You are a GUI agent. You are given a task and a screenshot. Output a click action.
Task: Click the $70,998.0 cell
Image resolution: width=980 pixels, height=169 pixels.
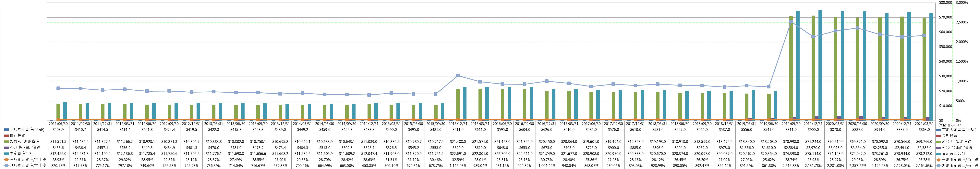click(791, 142)
